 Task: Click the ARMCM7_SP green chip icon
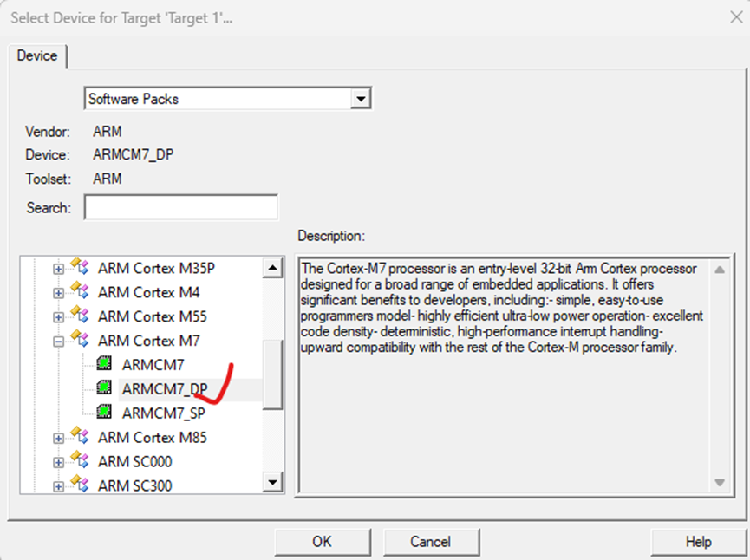(x=104, y=412)
